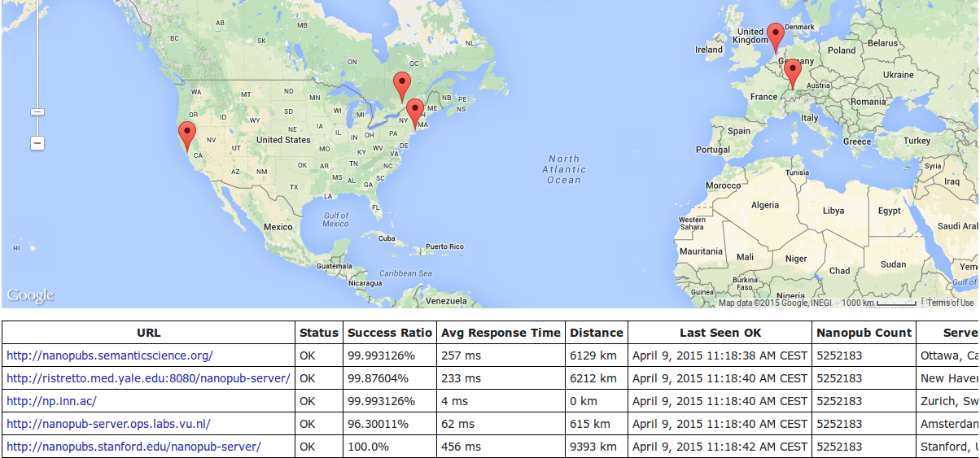Click the map marker over Switzerland
The height and width of the screenshot is (458, 980).
(792, 74)
